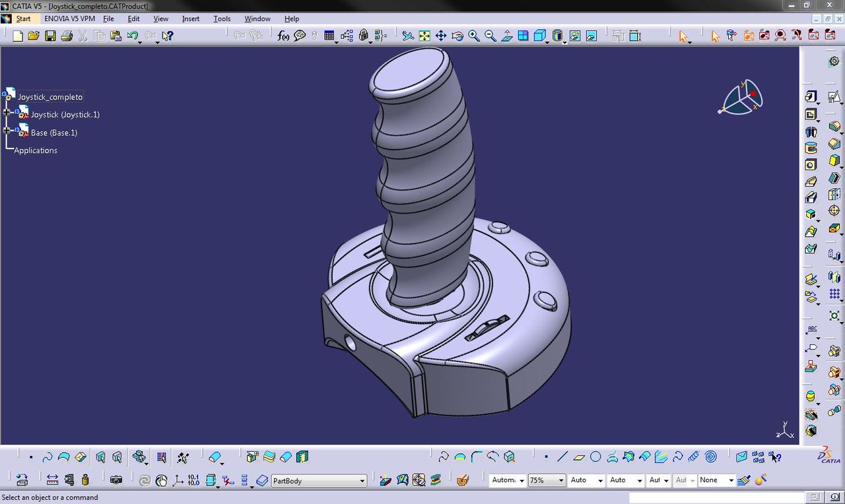The height and width of the screenshot is (504, 845).
Task: Click the Hole icon in right toolbar
Action: coord(811,164)
